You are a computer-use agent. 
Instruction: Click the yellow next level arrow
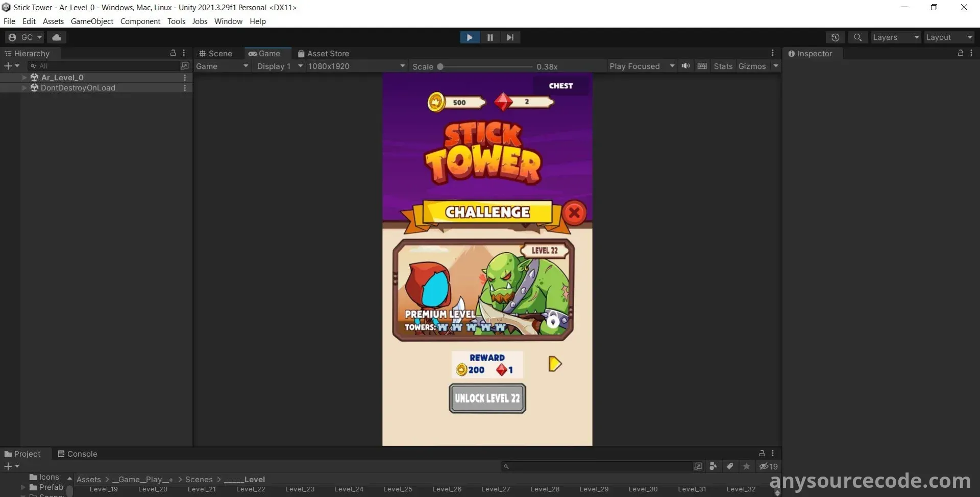555,364
